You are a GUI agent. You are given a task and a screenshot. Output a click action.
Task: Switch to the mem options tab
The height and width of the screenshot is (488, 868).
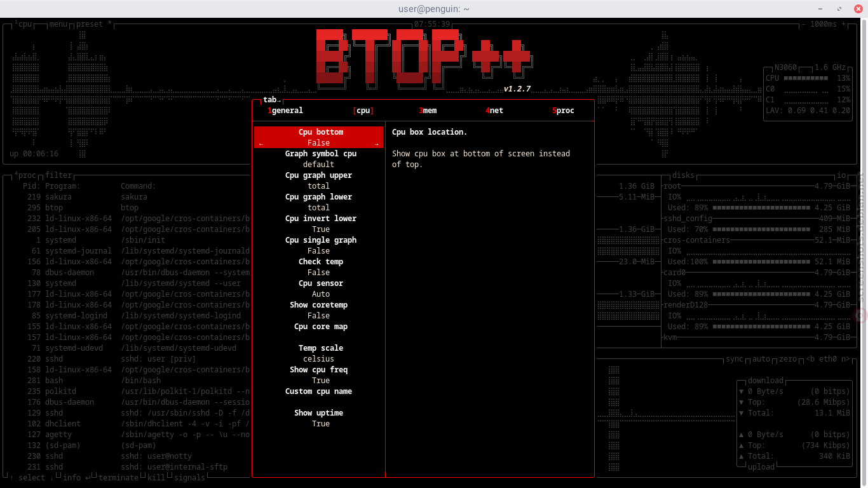(x=428, y=111)
